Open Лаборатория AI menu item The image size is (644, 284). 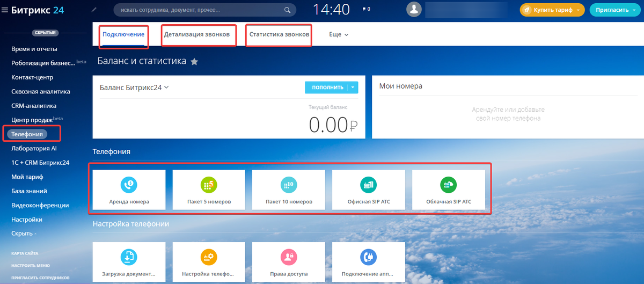click(x=34, y=148)
